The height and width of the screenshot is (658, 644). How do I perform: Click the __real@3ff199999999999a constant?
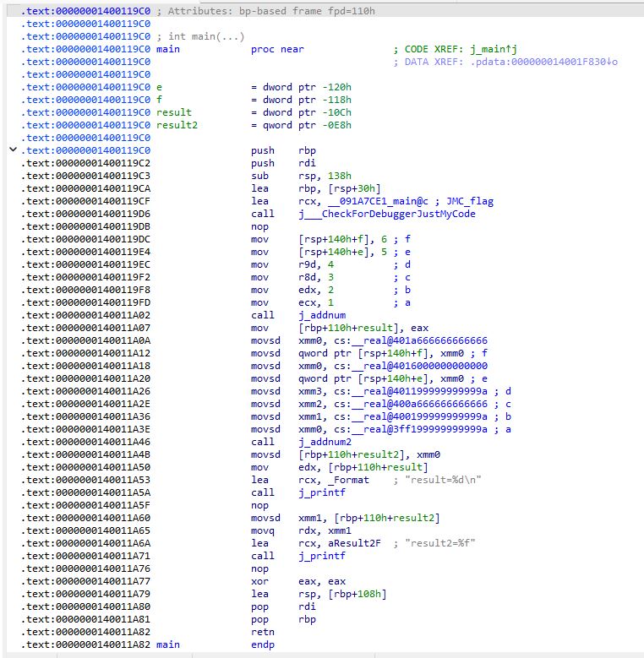pyautogui.click(x=420, y=429)
